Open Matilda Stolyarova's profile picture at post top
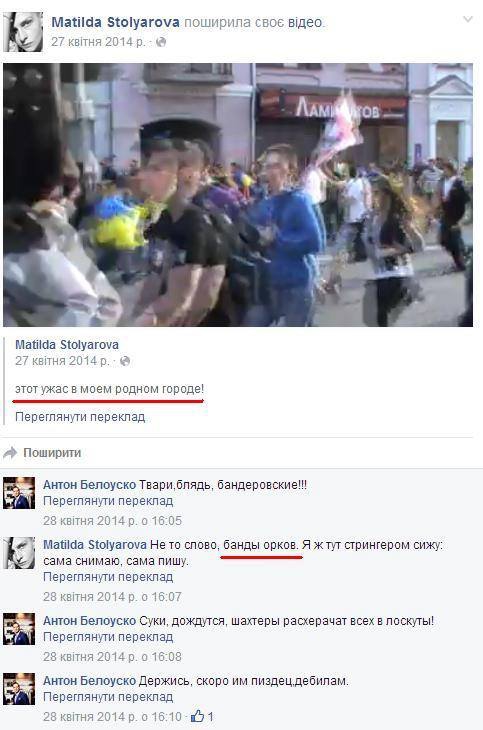Image resolution: width=483 pixels, height=730 pixels. tap(23, 32)
